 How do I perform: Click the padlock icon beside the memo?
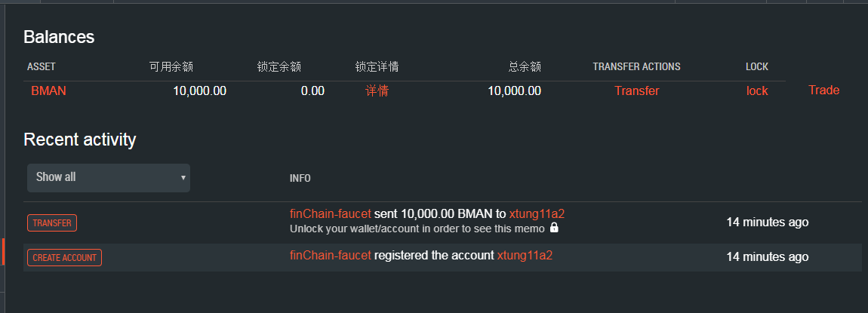tap(554, 227)
